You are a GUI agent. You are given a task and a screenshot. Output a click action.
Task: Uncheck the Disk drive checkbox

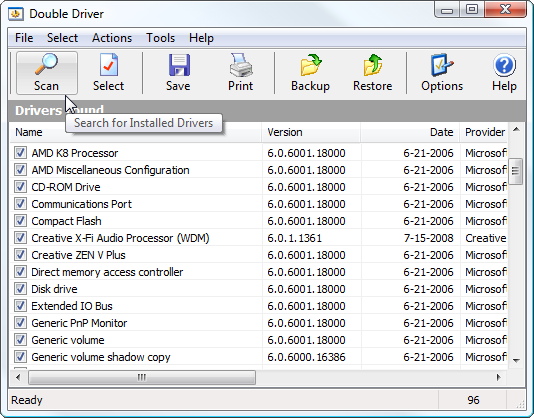20,289
